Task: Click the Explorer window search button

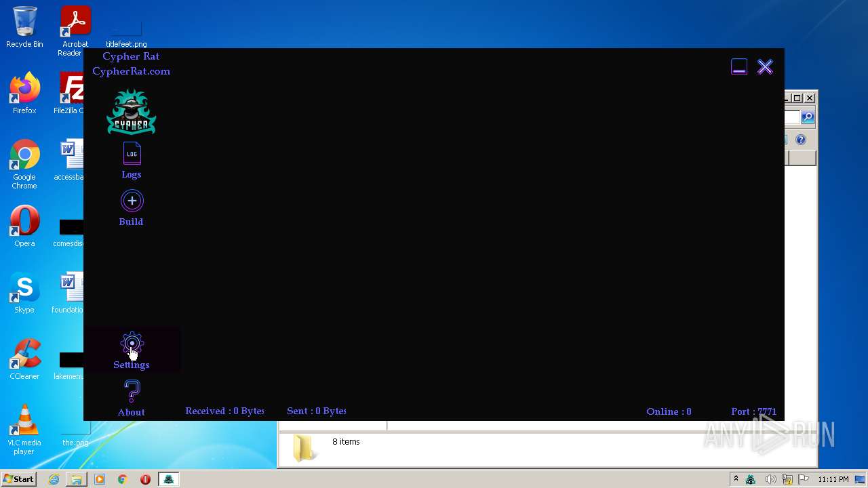Action: 808,117
